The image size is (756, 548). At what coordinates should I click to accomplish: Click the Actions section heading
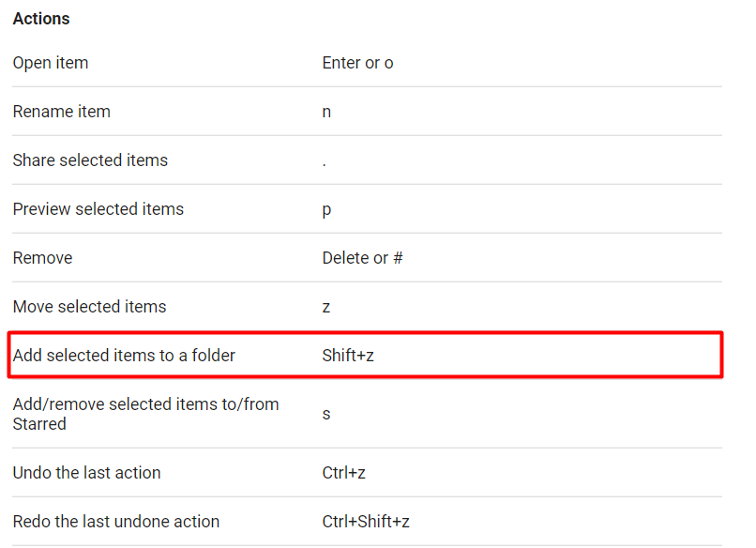41,19
